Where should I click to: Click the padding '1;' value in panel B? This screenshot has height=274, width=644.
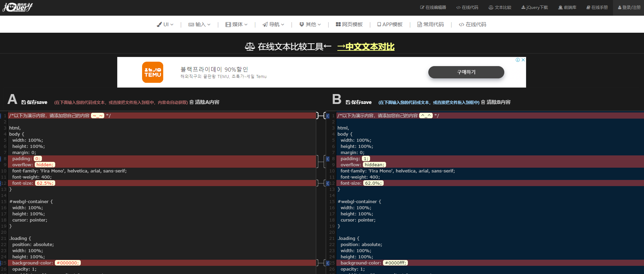coord(366,159)
